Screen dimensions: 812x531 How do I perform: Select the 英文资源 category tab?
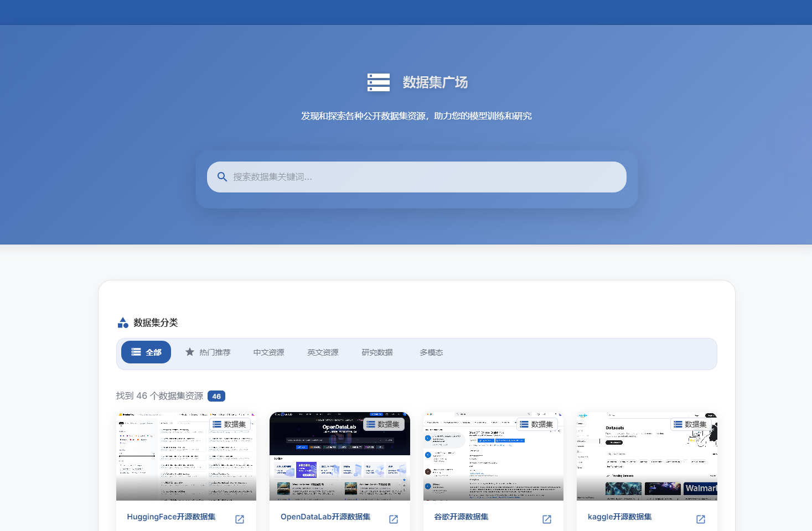pos(323,352)
